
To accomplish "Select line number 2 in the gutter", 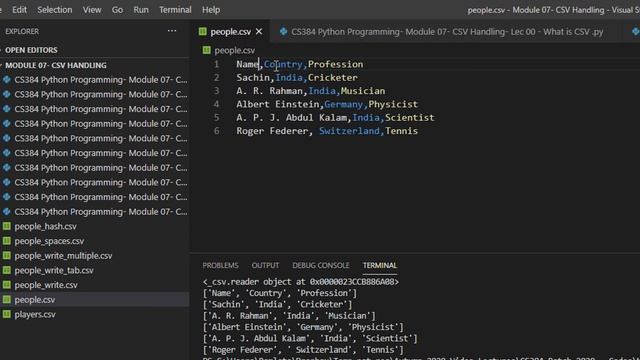I will click(x=216, y=78).
